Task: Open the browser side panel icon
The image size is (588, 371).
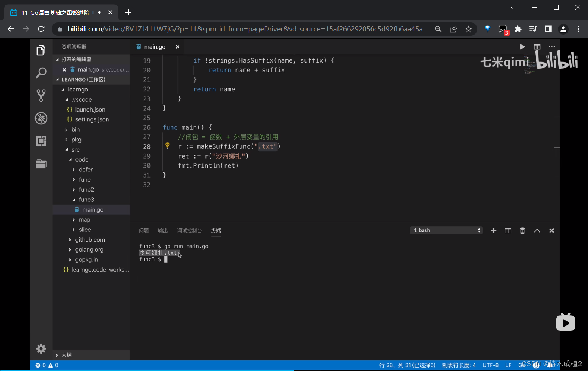Action: coord(548,29)
